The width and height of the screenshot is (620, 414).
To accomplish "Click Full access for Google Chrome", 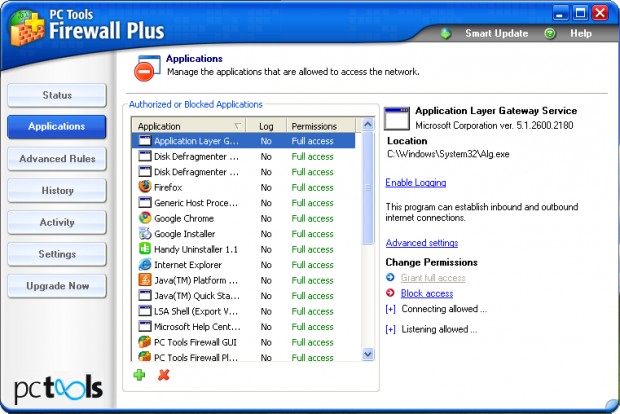I will (312, 219).
